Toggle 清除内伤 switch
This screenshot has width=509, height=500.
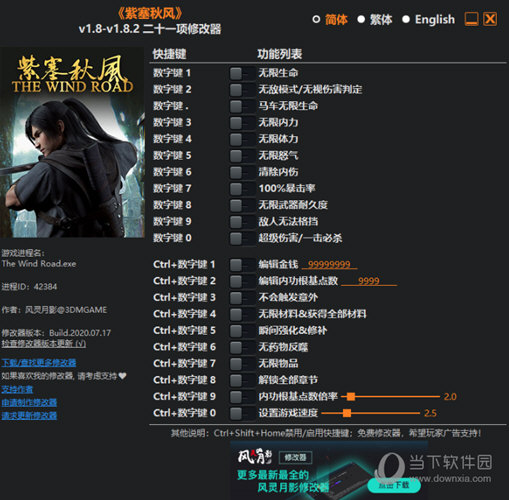[242, 172]
